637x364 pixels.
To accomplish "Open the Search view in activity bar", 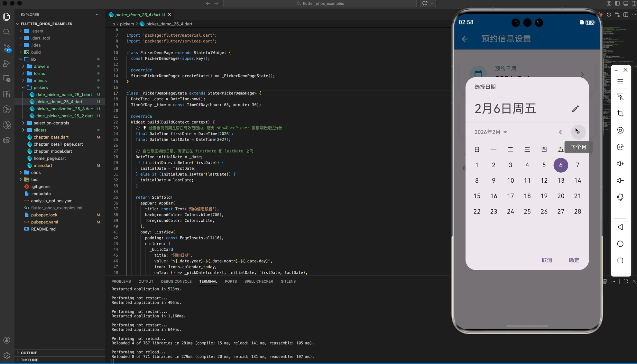I will click(7, 32).
